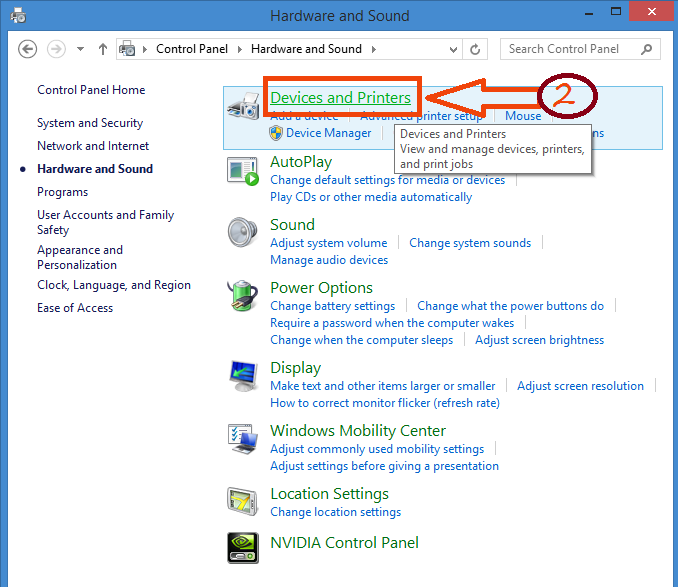Maximize the Hardware and Sound window
Image resolution: width=678 pixels, height=587 pixels.
616,12
